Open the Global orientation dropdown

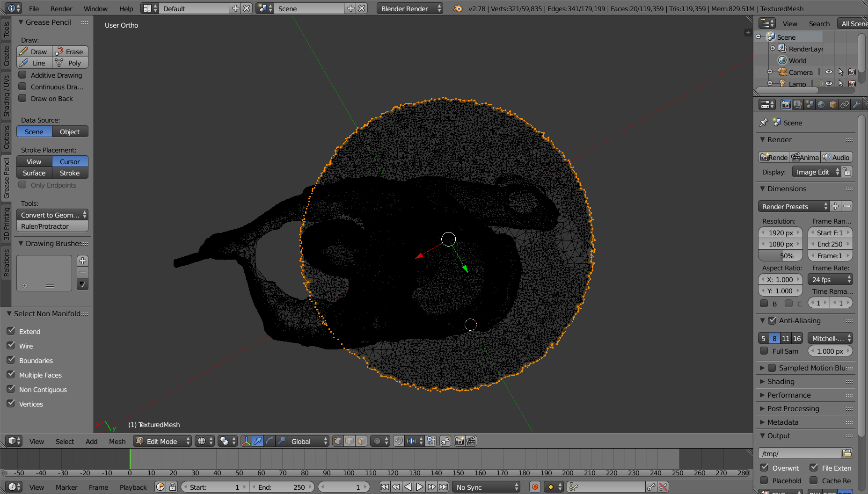pos(308,441)
